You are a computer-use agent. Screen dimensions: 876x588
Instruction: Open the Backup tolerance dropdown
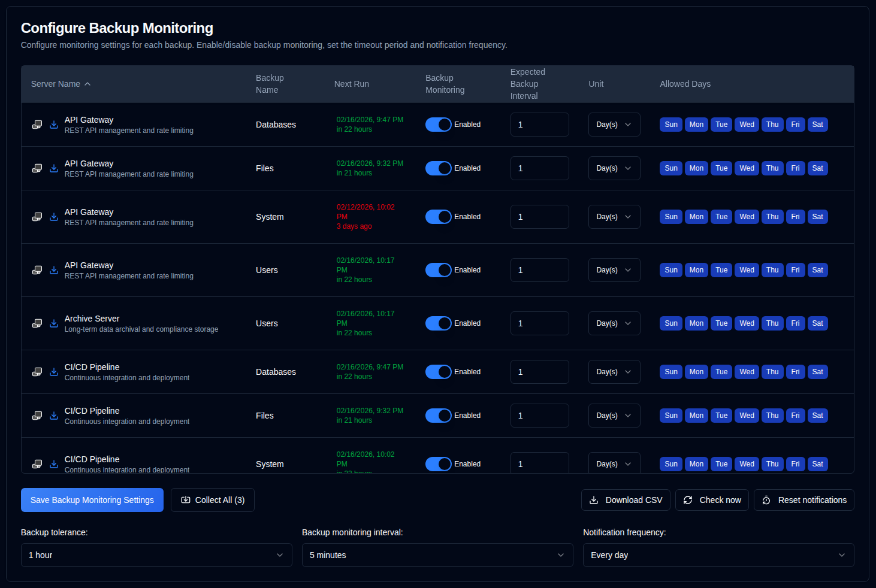click(x=156, y=555)
